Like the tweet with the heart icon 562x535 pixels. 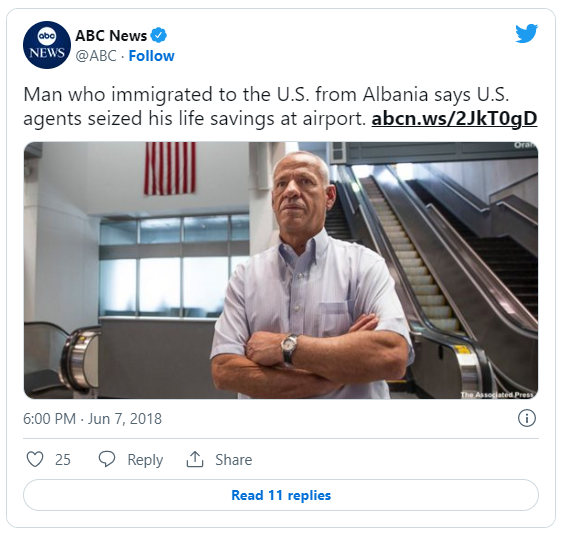pos(35,459)
